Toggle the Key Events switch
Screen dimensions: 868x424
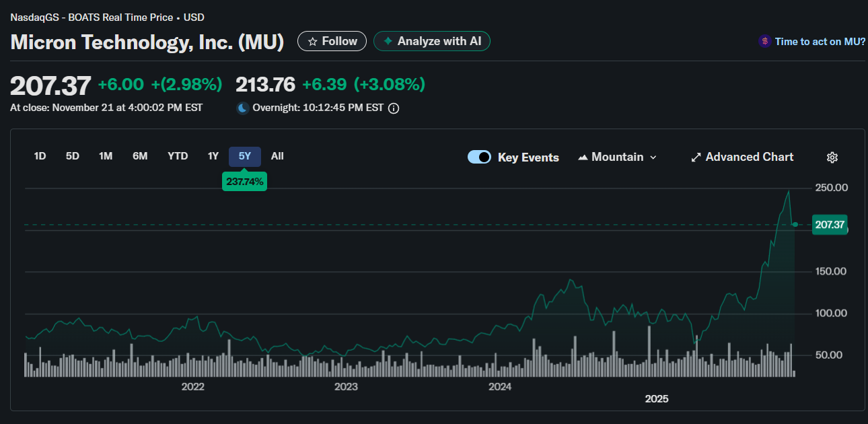tap(479, 157)
